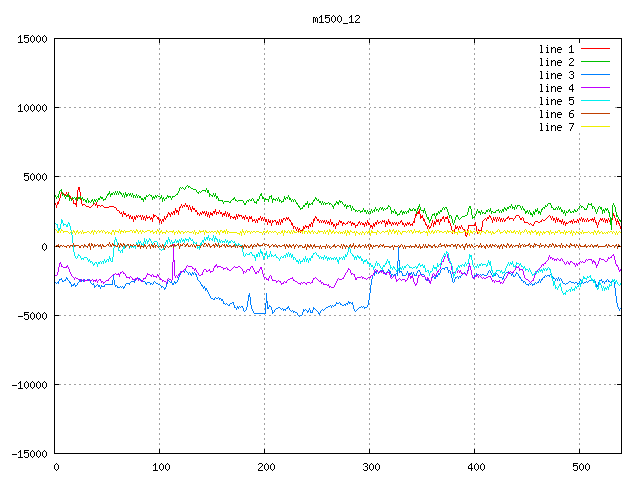Pick the 'line 4' legend label

tap(557, 88)
